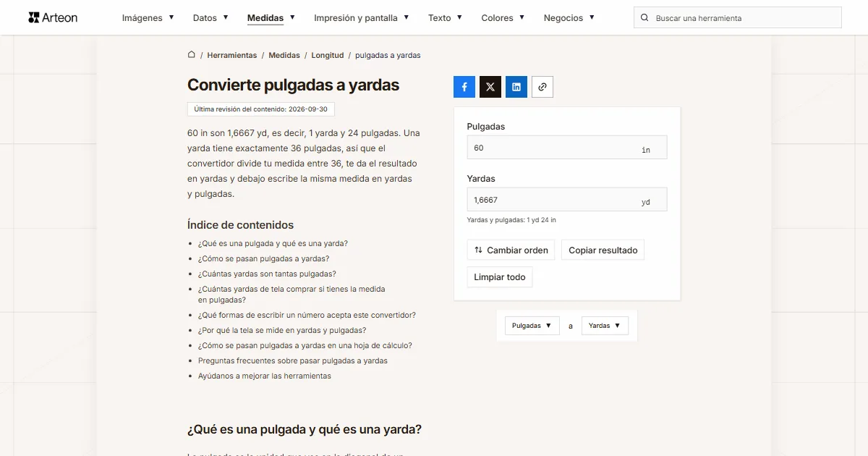The width and height of the screenshot is (868, 456).
Task: Open the Medidas menu
Action: [271, 17]
